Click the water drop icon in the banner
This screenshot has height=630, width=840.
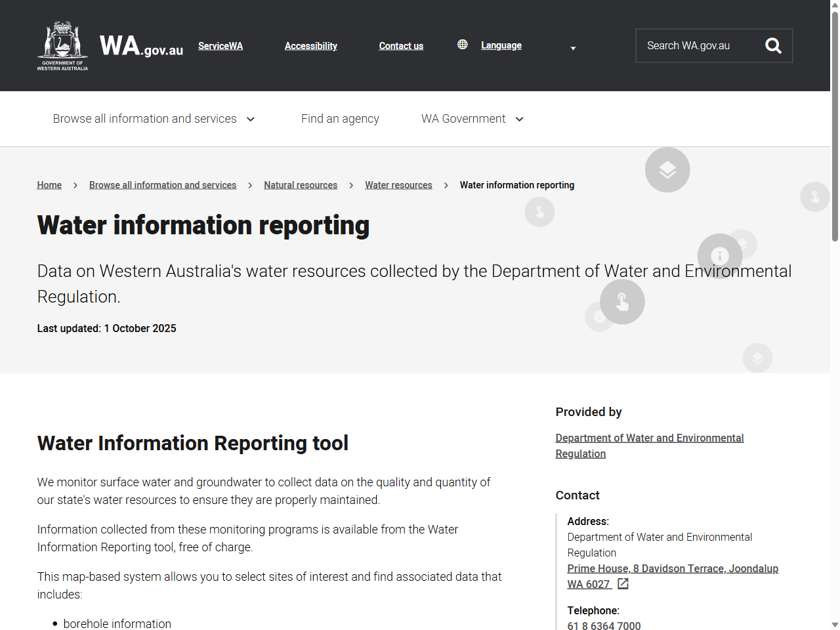(x=623, y=302)
